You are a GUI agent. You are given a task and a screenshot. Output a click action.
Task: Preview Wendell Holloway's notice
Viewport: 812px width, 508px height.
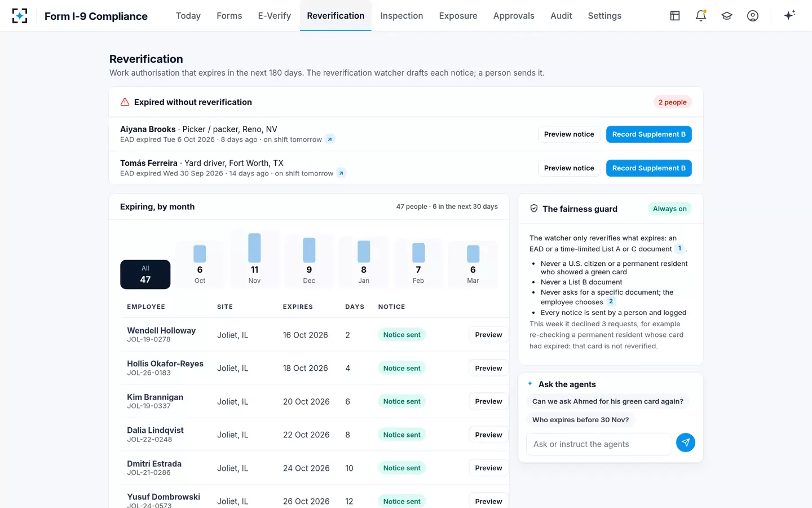point(488,335)
